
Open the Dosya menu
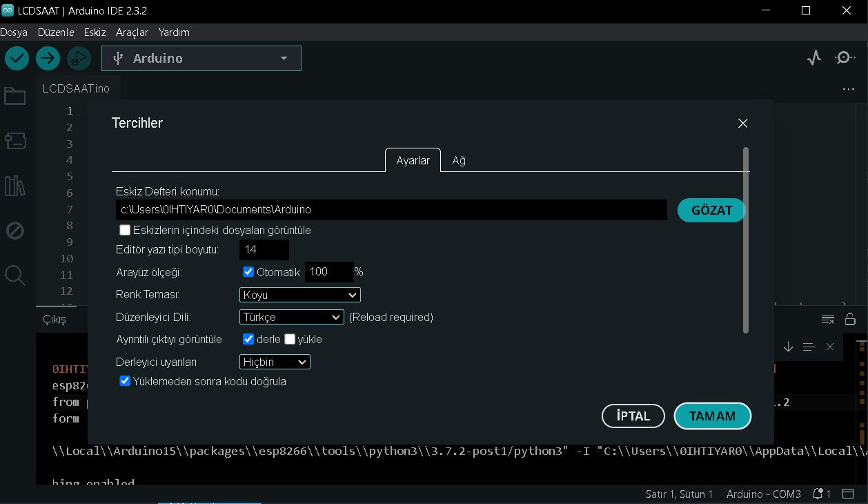(x=14, y=32)
